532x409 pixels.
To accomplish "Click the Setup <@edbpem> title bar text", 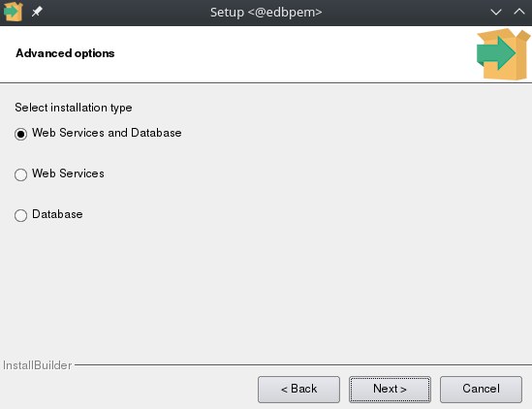I will [266, 13].
